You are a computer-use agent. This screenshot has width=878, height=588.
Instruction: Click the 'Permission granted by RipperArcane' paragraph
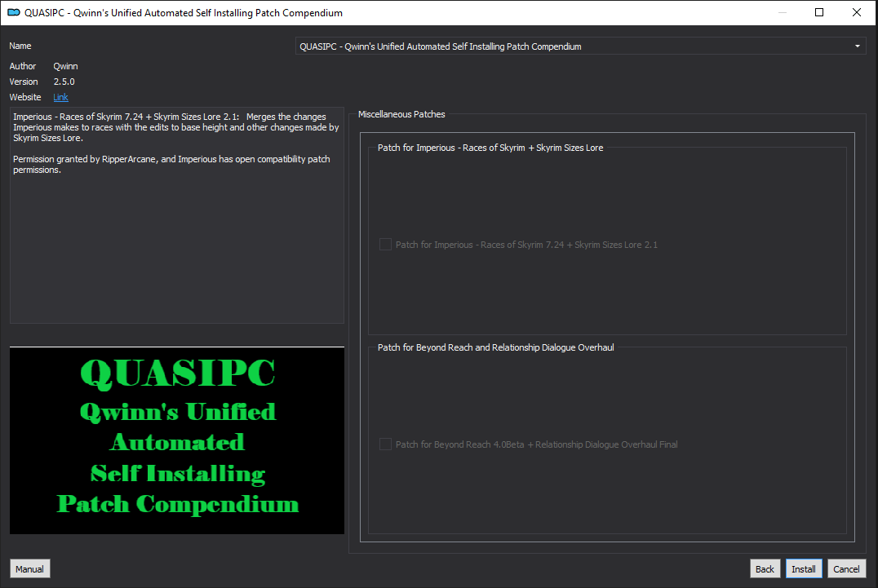171,165
